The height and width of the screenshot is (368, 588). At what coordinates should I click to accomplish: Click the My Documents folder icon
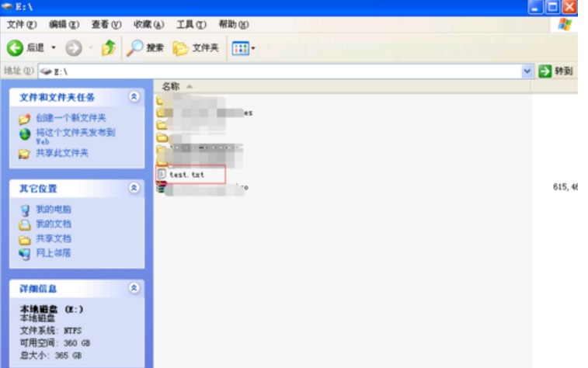(x=25, y=225)
